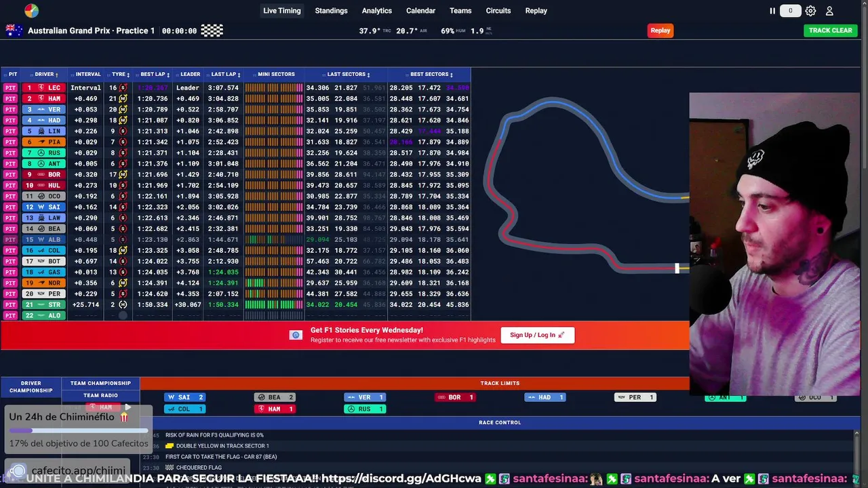Image resolution: width=868 pixels, height=488 pixels.
Task: Click HAM's best lap time 1:20.736
Action: (153, 99)
